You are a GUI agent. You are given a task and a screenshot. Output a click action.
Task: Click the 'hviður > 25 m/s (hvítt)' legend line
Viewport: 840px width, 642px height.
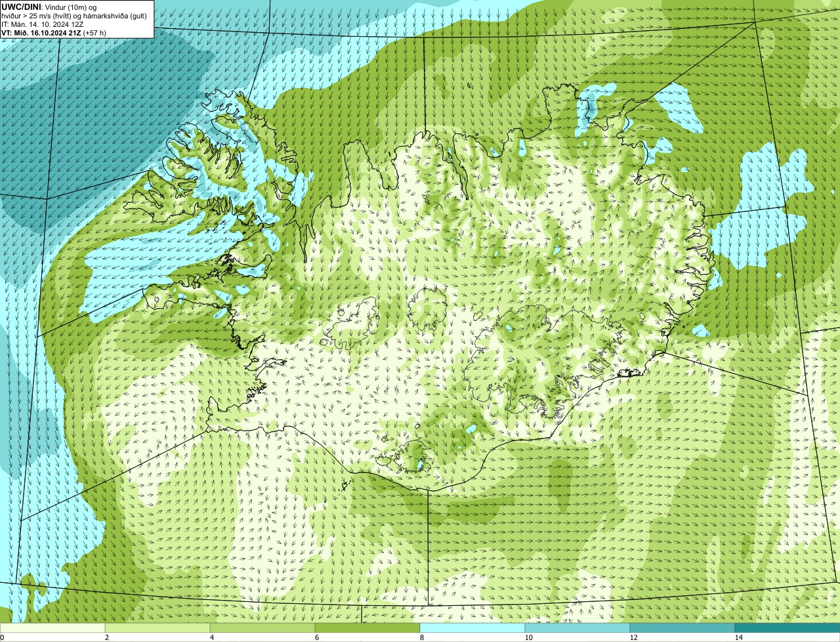click(75, 15)
